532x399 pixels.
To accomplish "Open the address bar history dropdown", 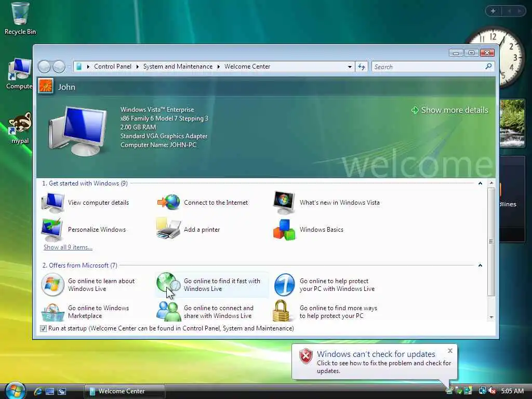I will click(x=350, y=67).
